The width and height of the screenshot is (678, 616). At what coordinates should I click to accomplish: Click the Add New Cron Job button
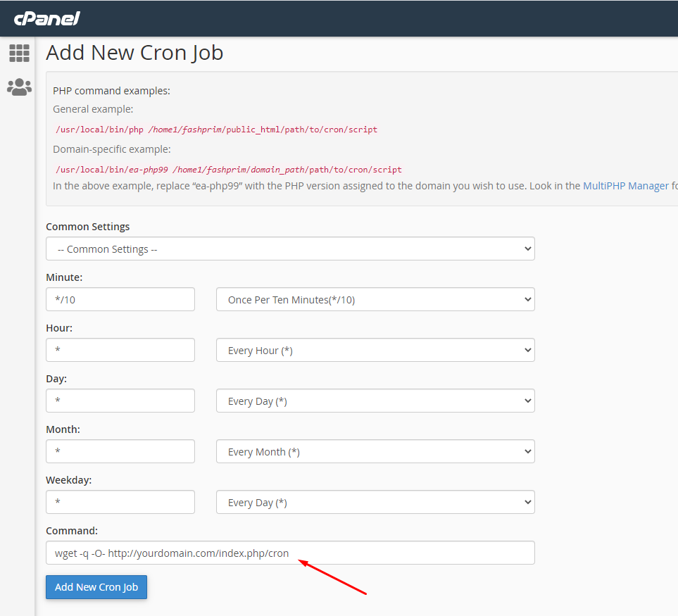pyautogui.click(x=96, y=586)
